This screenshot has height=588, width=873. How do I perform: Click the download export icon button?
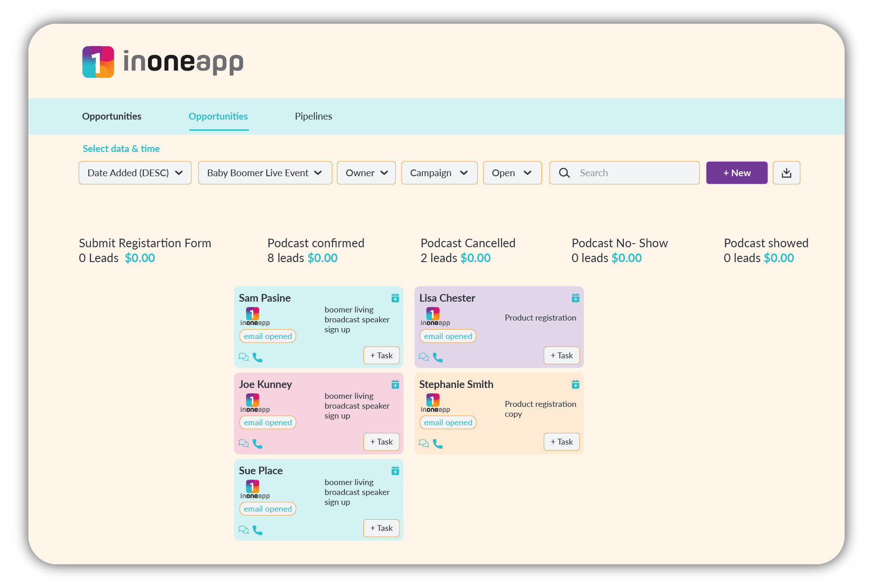[x=786, y=173]
